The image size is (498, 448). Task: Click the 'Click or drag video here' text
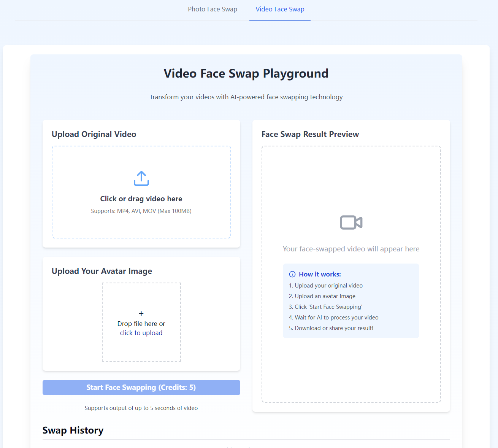pyautogui.click(x=141, y=199)
